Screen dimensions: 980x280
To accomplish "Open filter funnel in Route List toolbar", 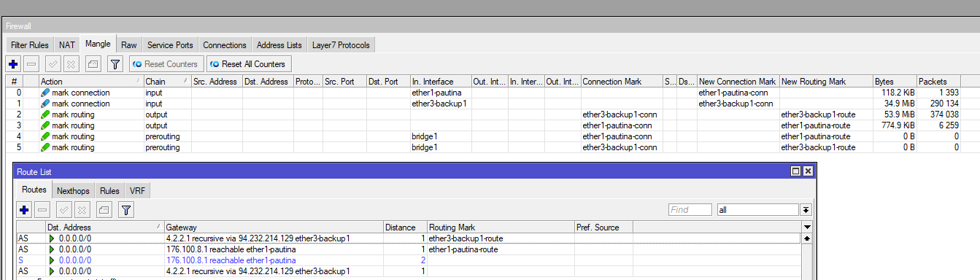I will coord(126,210).
